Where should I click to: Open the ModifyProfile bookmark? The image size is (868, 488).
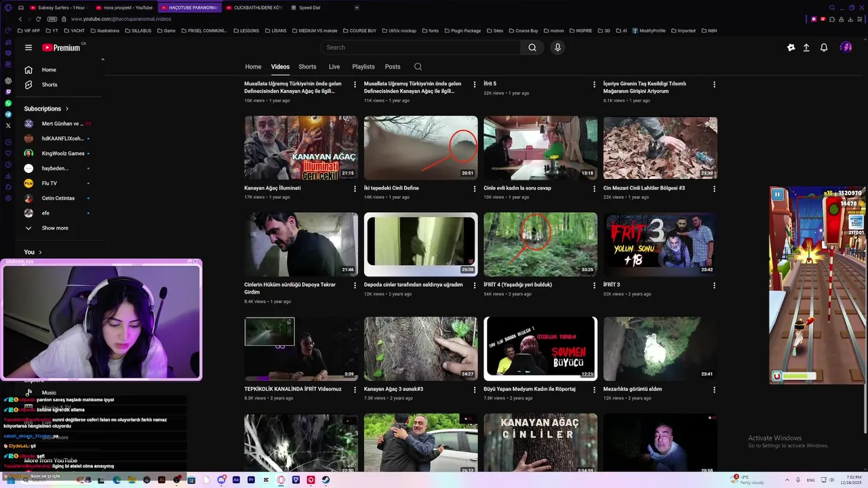click(649, 30)
